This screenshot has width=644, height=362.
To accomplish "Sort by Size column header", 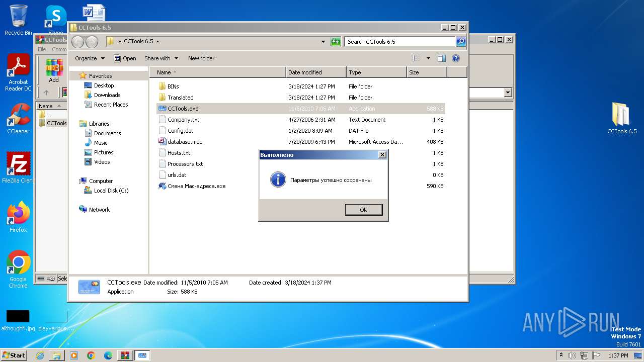I will 427,72.
